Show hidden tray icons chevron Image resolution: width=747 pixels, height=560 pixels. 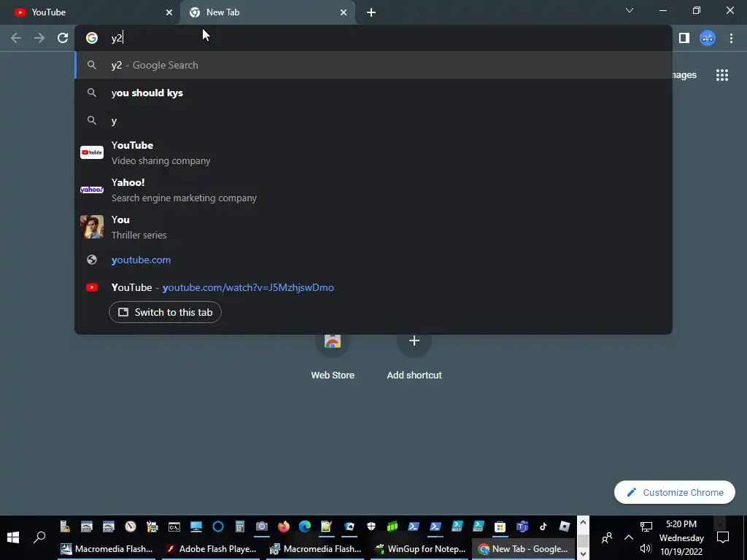coord(629,537)
